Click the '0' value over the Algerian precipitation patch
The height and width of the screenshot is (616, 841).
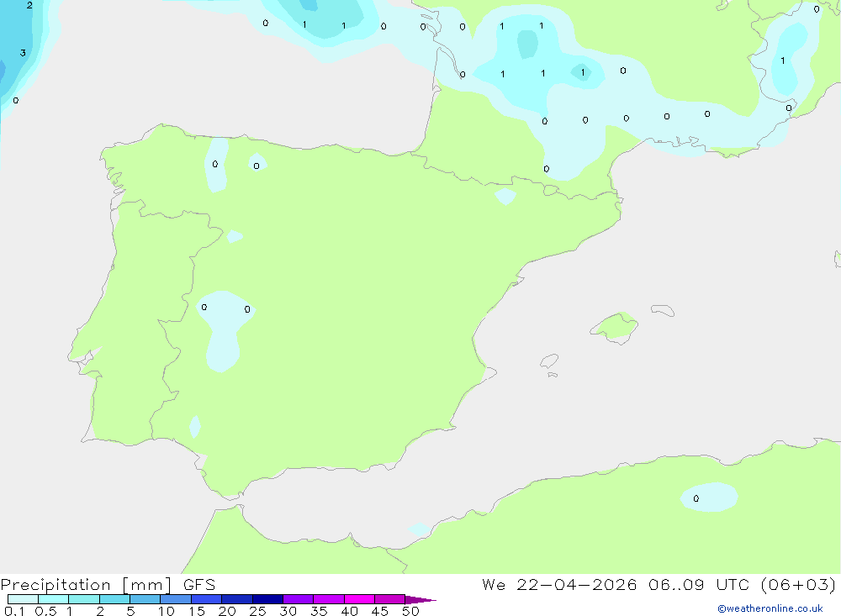coord(696,498)
